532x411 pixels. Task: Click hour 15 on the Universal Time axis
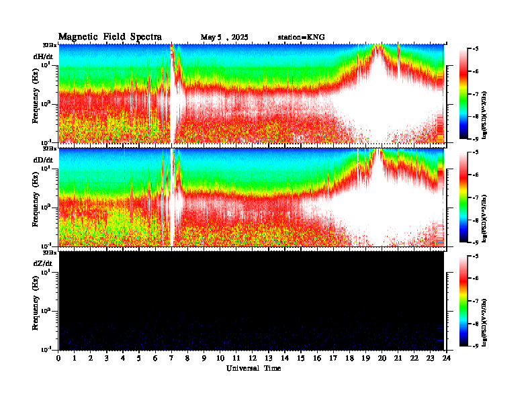tap(301, 358)
